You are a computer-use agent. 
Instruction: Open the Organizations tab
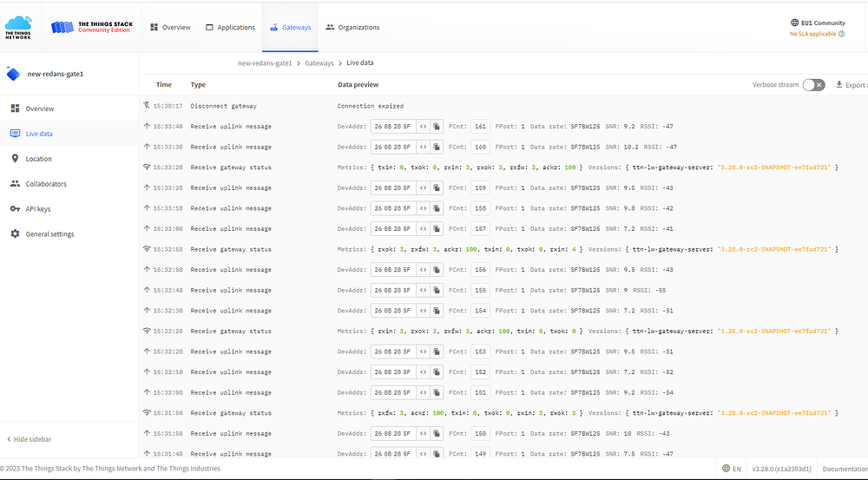coord(352,27)
